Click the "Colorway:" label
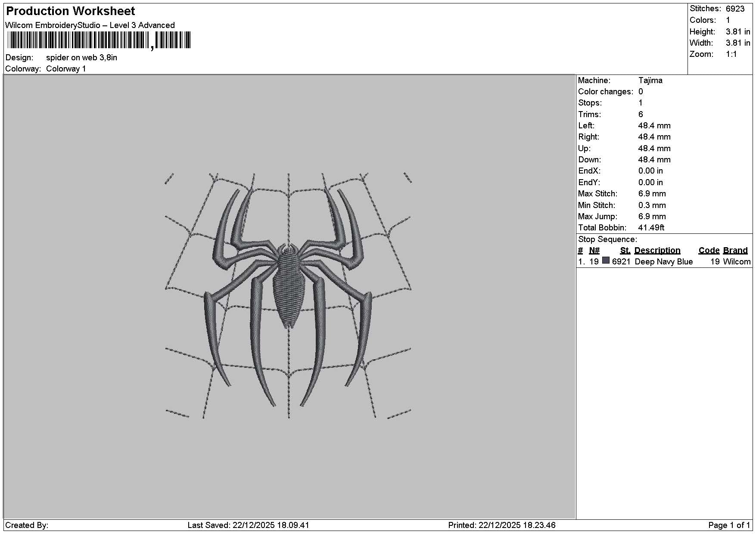Image resolution: width=756 pixels, height=534 pixels. 23,69
